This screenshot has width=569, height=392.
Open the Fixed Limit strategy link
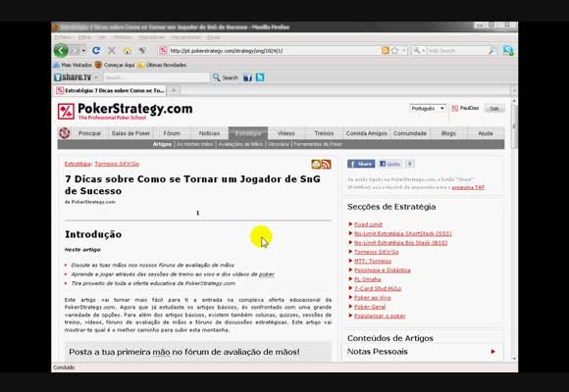(x=368, y=224)
